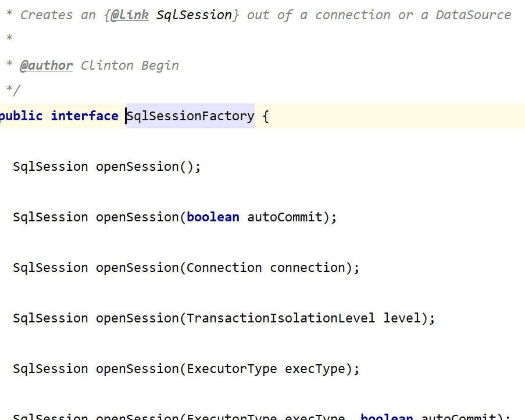Click the @link Javadoc tag

(x=129, y=15)
